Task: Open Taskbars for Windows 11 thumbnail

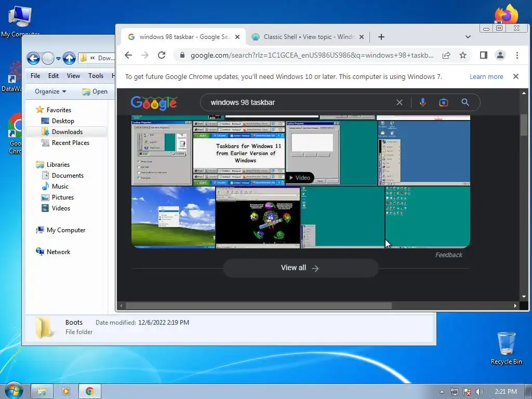Action: (x=239, y=153)
